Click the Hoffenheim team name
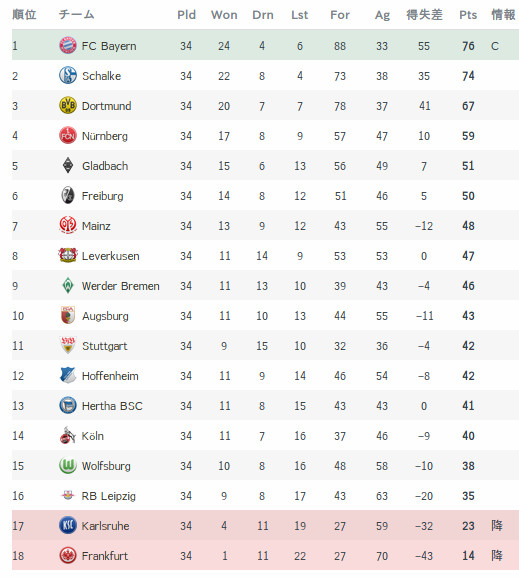519x579 pixels. coord(110,376)
